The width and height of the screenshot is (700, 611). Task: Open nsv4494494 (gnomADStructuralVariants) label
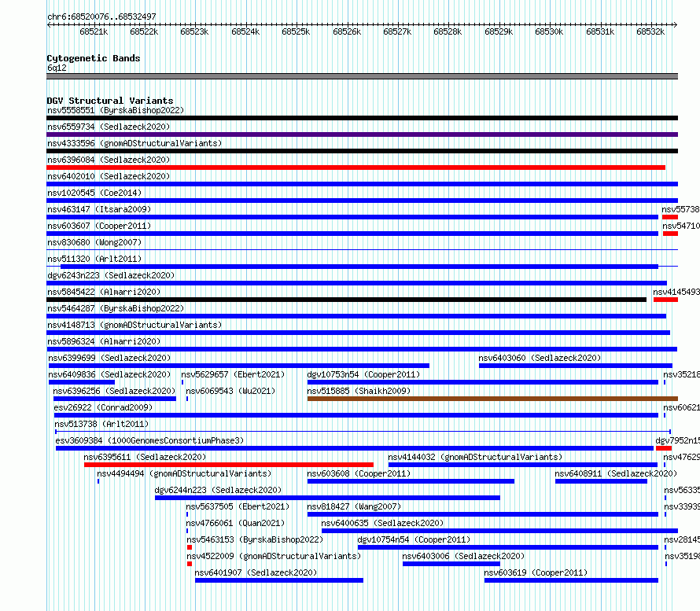tap(184, 473)
